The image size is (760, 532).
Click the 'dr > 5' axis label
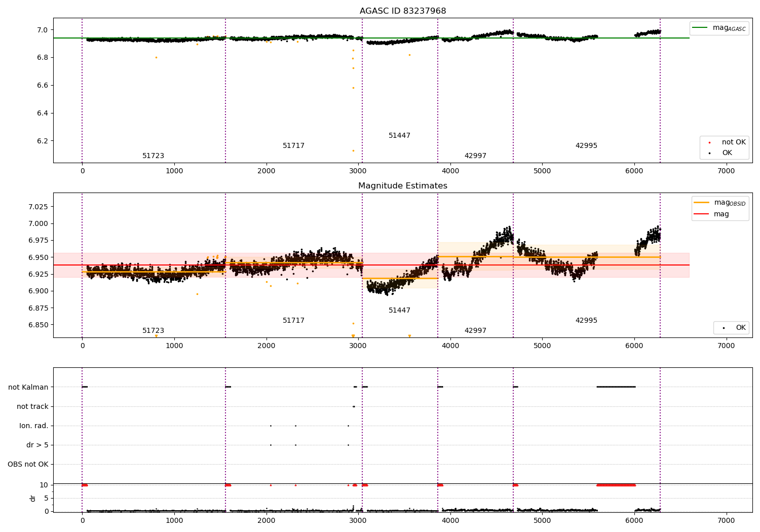click(x=37, y=445)
